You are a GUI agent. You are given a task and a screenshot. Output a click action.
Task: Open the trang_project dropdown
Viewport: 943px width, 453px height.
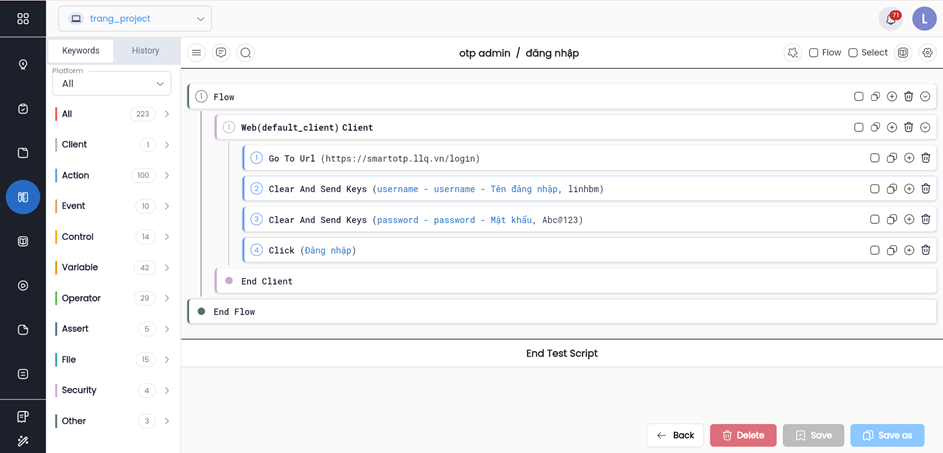[x=135, y=19]
